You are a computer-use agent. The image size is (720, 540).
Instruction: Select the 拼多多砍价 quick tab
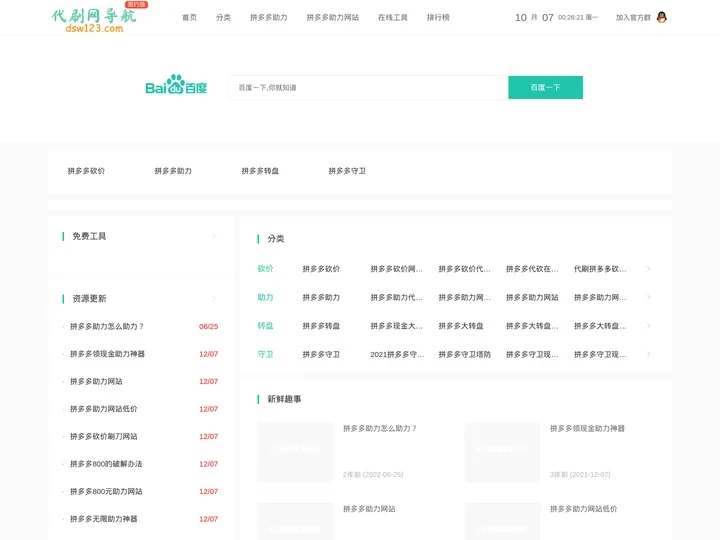86,171
